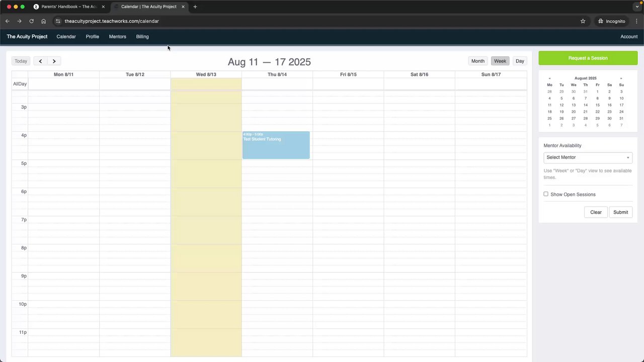The image size is (644, 362).
Task: Advance to next week using right arrow
Action: (x=54, y=61)
